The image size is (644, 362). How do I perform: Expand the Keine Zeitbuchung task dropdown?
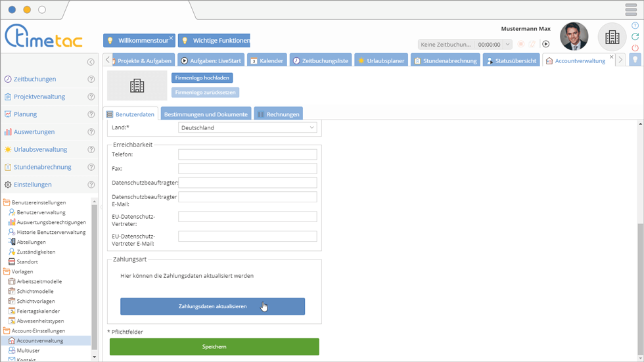tap(447, 45)
